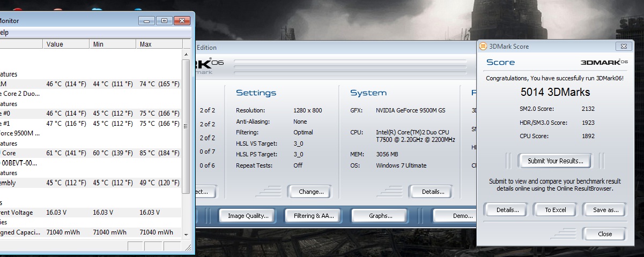Click the Max column header
Image resolution: width=644 pixels, height=257 pixels.
pyautogui.click(x=159, y=44)
